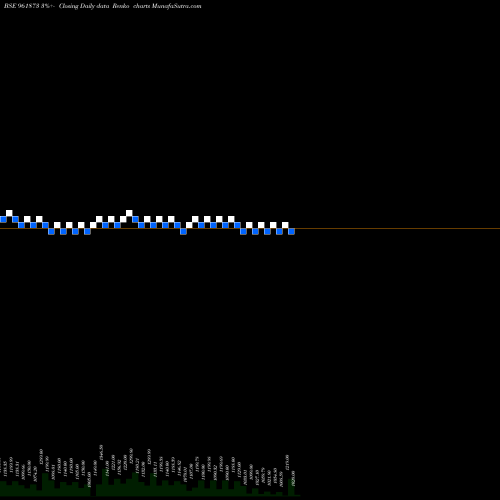
Task: Click the final blue Renko brick at right end
Action: coord(291,231)
